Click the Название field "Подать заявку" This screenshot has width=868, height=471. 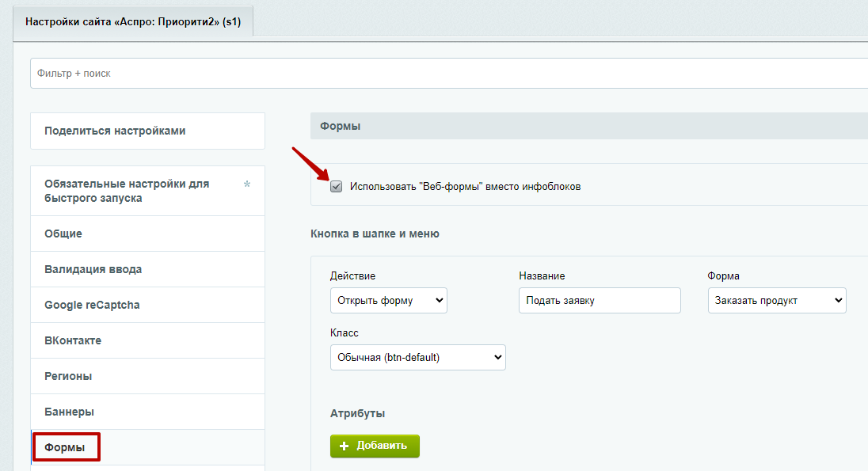click(600, 301)
